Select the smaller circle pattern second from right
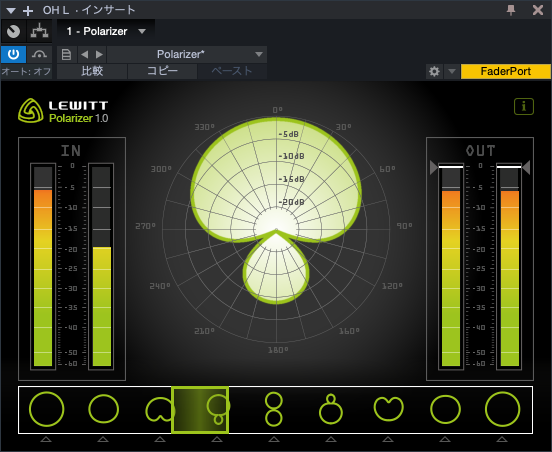 tap(445, 409)
